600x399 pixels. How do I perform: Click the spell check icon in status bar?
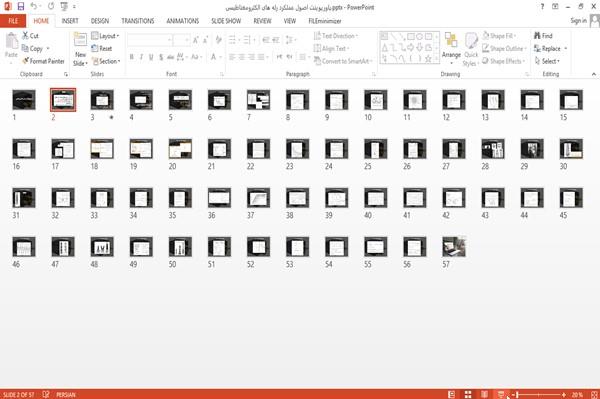tap(46, 394)
